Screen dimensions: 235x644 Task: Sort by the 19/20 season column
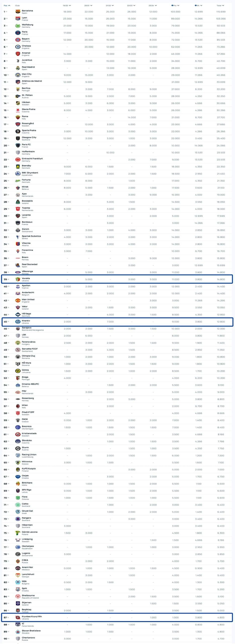[x=67, y=5]
